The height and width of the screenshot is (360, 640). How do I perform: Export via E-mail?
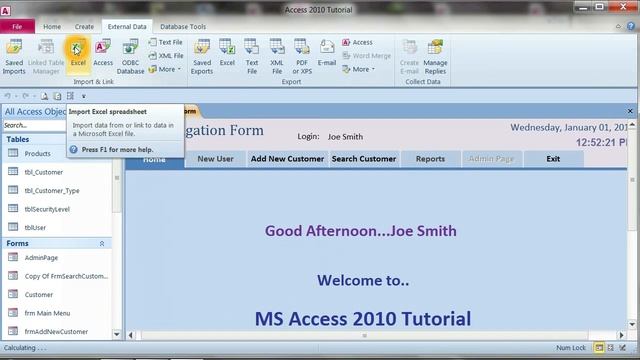click(x=327, y=53)
